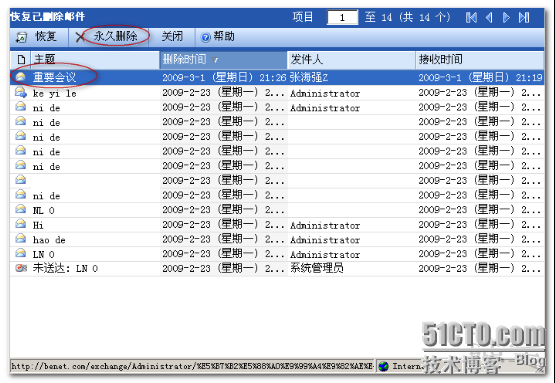
Task: Click 永久删除 to permanently delete
Action: pyautogui.click(x=115, y=36)
